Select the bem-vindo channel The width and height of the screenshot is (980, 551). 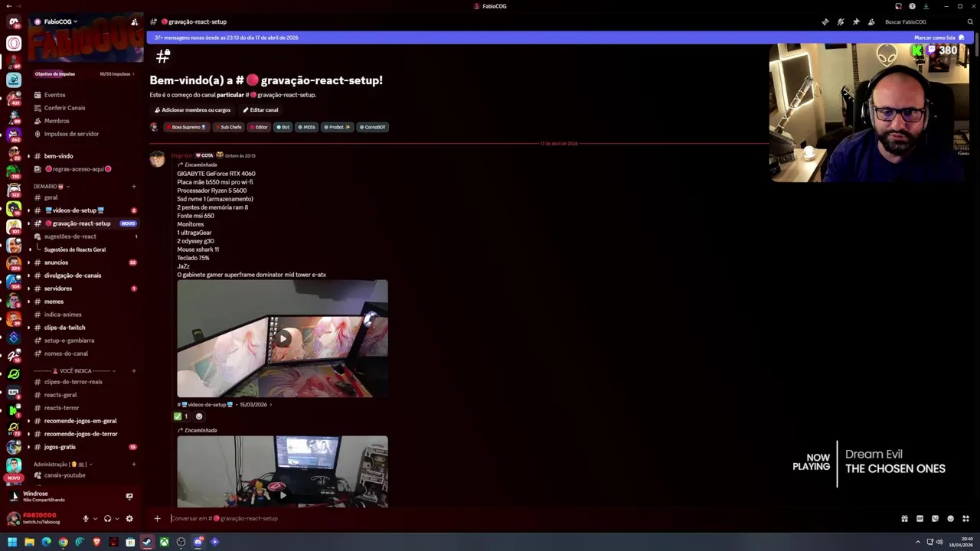pos(58,156)
